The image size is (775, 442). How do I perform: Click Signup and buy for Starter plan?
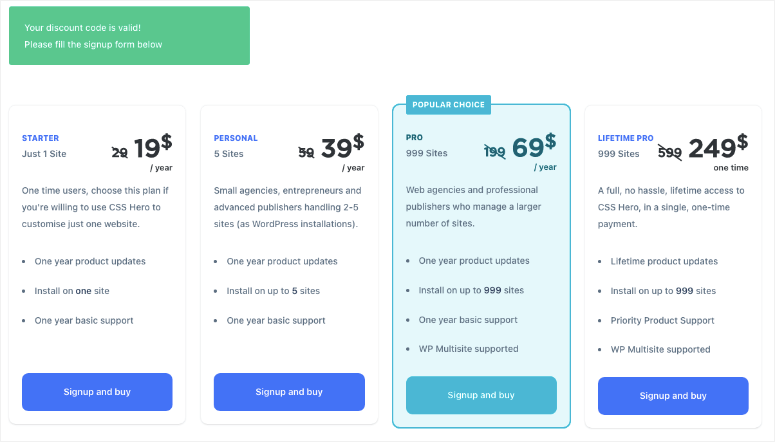point(97,392)
